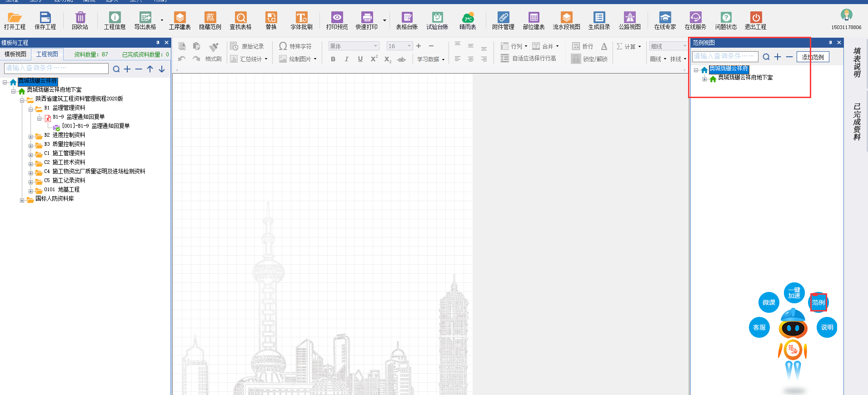868x395 pixels.
Task: Click the 导出表格 export icon
Action: [145, 21]
